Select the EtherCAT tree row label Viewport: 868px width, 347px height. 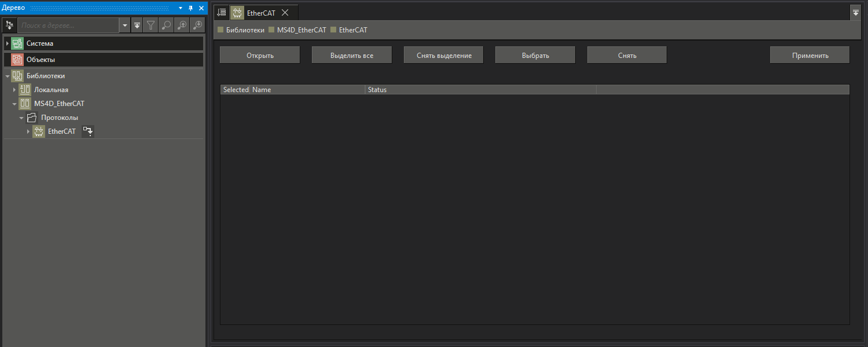click(62, 132)
